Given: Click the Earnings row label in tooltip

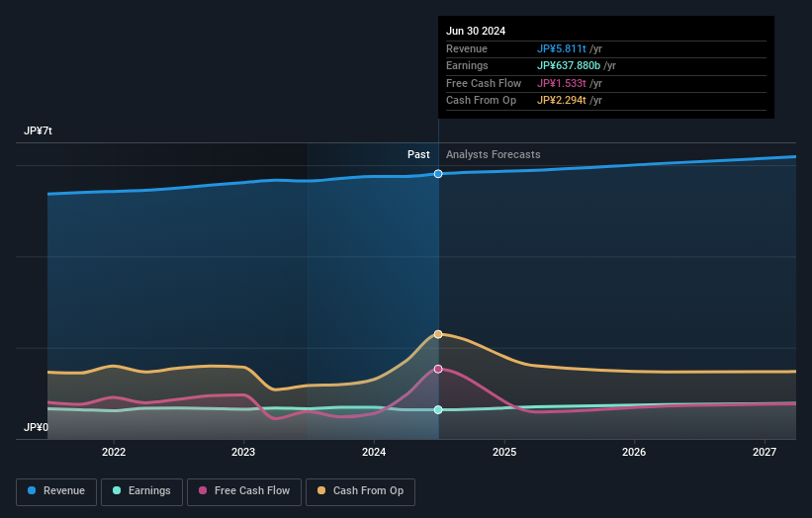Looking at the screenshot, I should point(467,65).
